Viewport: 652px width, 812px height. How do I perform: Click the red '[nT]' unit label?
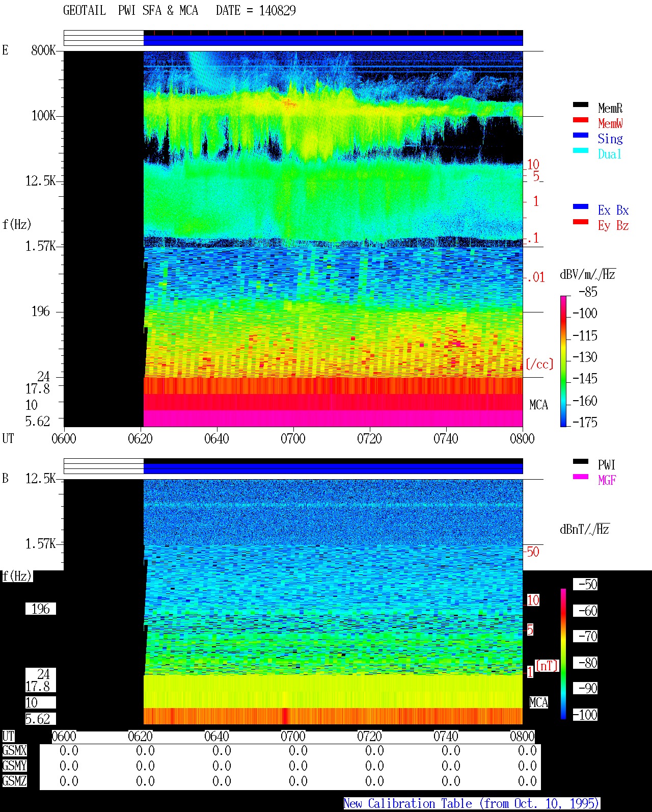point(547,666)
